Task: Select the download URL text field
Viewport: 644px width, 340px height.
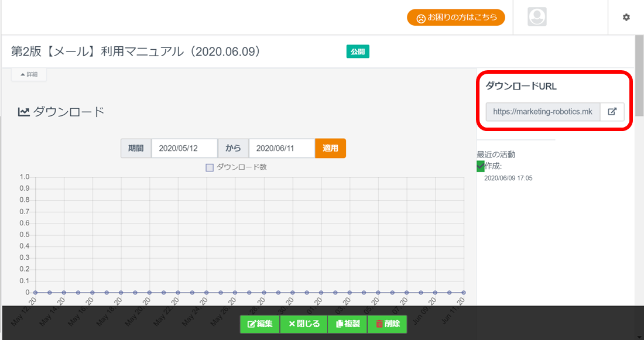Action: point(542,112)
